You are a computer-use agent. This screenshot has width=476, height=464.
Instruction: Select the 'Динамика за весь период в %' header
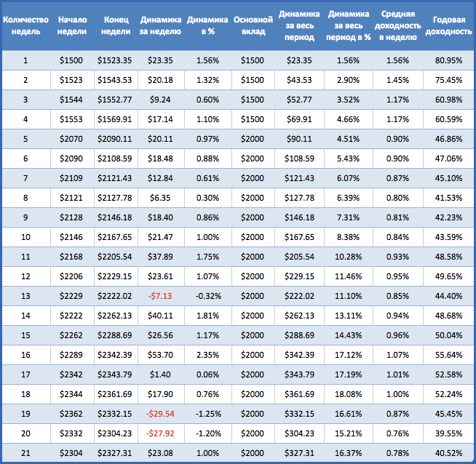click(349, 25)
